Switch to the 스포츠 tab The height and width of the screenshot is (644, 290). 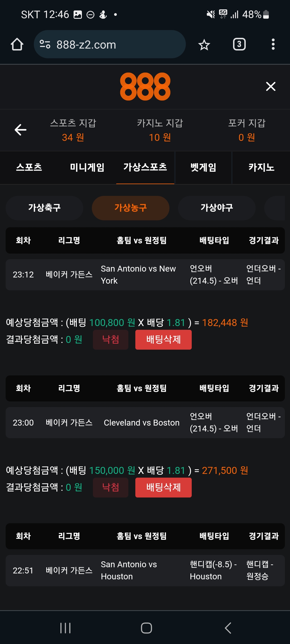(29, 167)
